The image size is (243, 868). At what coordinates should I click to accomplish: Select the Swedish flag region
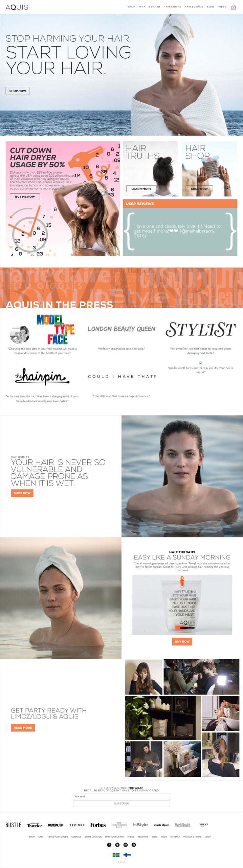[116, 855]
